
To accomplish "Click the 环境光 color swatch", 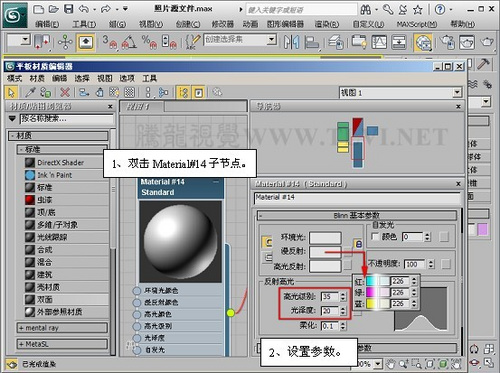I will [325, 238].
